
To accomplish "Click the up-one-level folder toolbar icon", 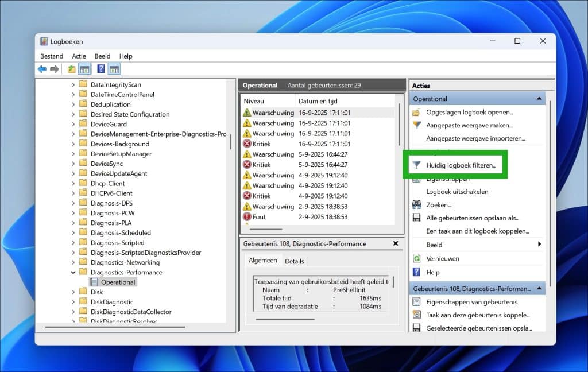I will (x=71, y=69).
